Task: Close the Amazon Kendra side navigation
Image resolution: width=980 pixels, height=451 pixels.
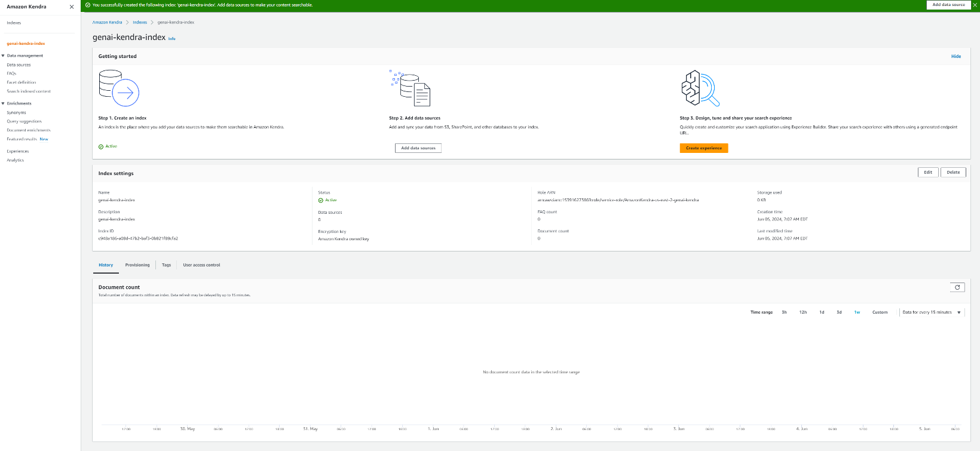Action: pyautogui.click(x=72, y=7)
